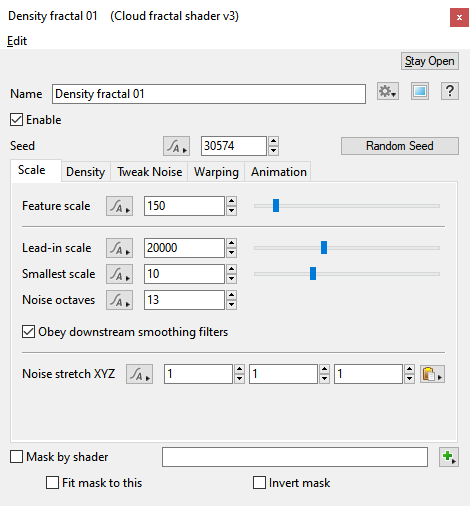This screenshot has width=470, height=506.
Task: Decrease Smallest scale with down spinner
Action: (231, 279)
